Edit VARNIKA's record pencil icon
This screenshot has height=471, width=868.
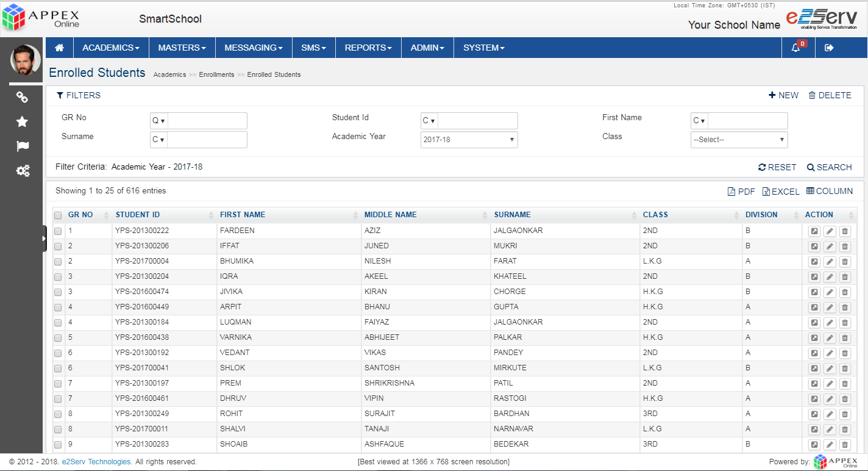[x=830, y=338]
